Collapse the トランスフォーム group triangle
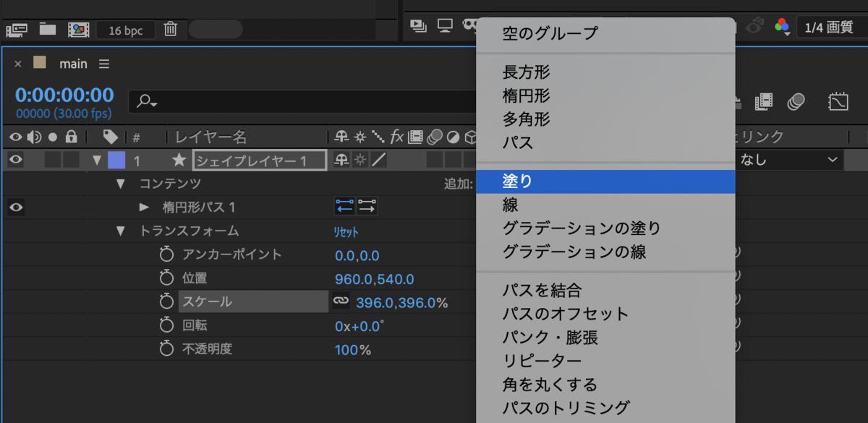Image resolution: width=868 pixels, height=423 pixels. (x=121, y=231)
